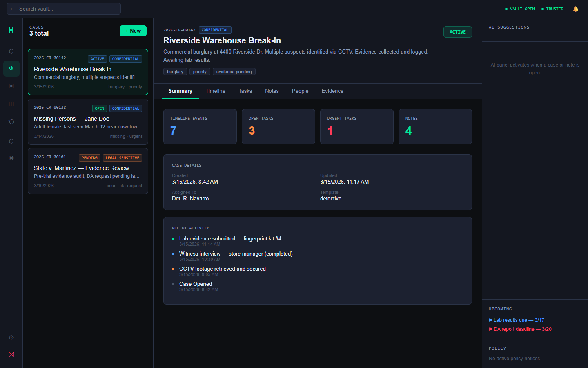Viewport: 588px width, 368px height.
Task: Click the Lab results due reminder
Action: 518,320
